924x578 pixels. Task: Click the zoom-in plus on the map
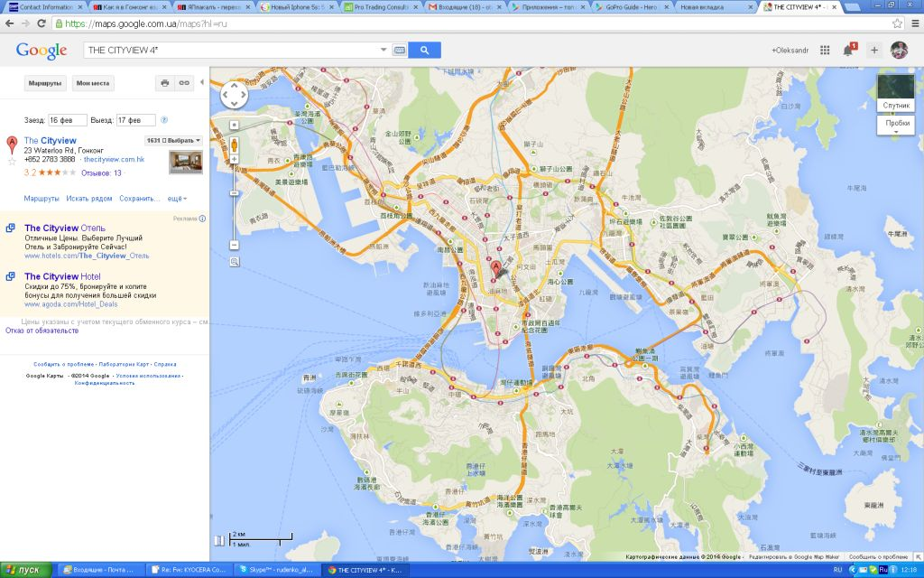click(234, 159)
